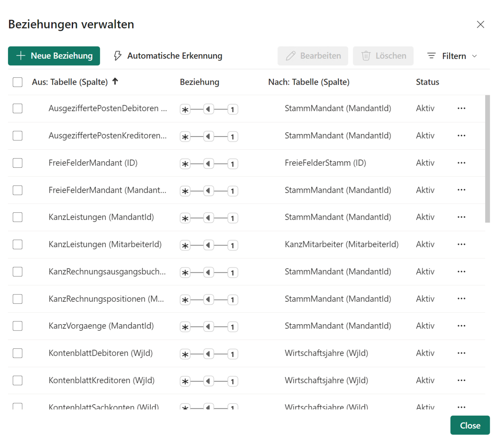This screenshot has width=503, height=448.
Task: Open more options for FreieFelderMandant (Mandant... row
Action: tap(461, 190)
